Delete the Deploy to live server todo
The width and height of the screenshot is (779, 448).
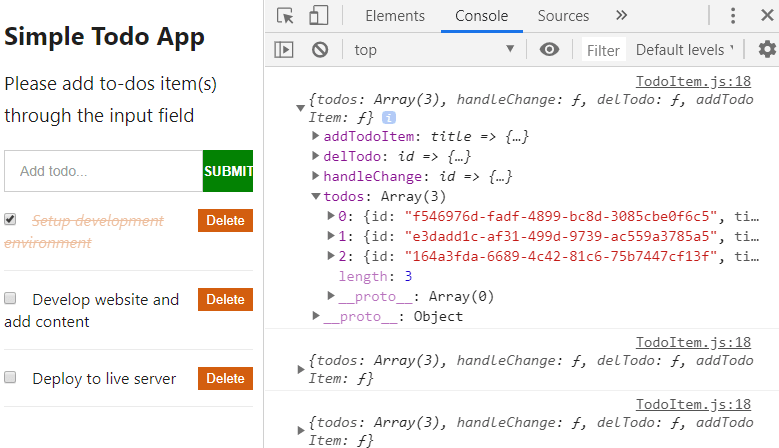click(225, 378)
